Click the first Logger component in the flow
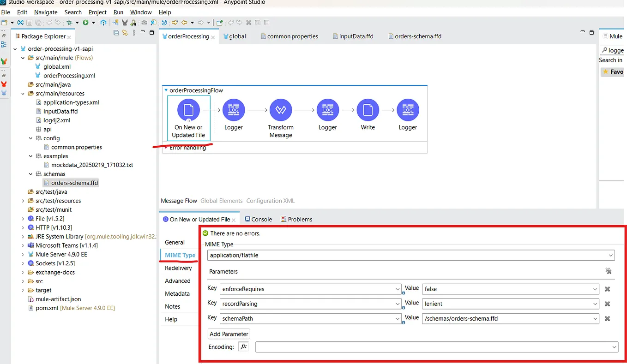 233,111
